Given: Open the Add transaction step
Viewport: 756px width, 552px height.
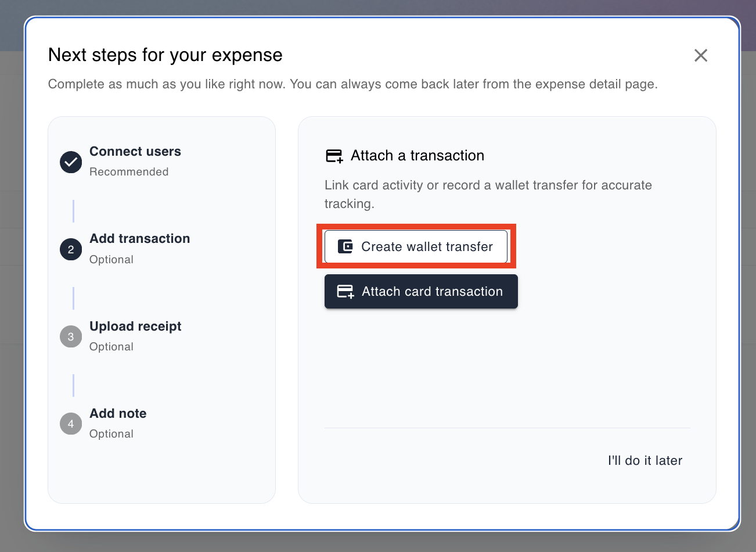Looking at the screenshot, I should pyautogui.click(x=139, y=239).
